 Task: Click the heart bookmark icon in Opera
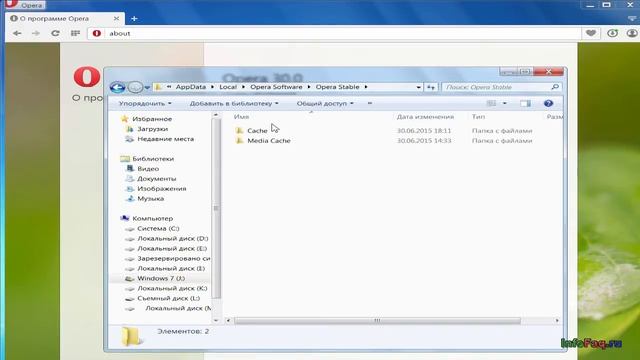click(x=591, y=33)
